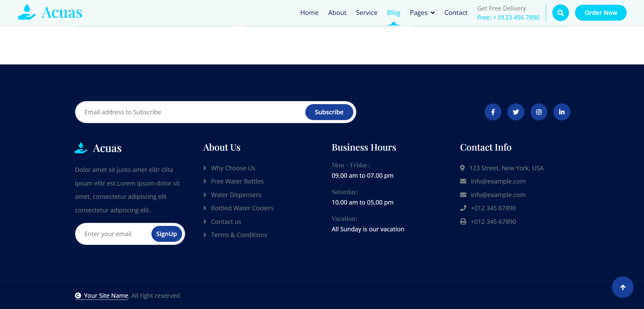Expand the Pages navigation dropdown
Image resolution: width=644 pixels, height=309 pixels.
pos(422,13)
